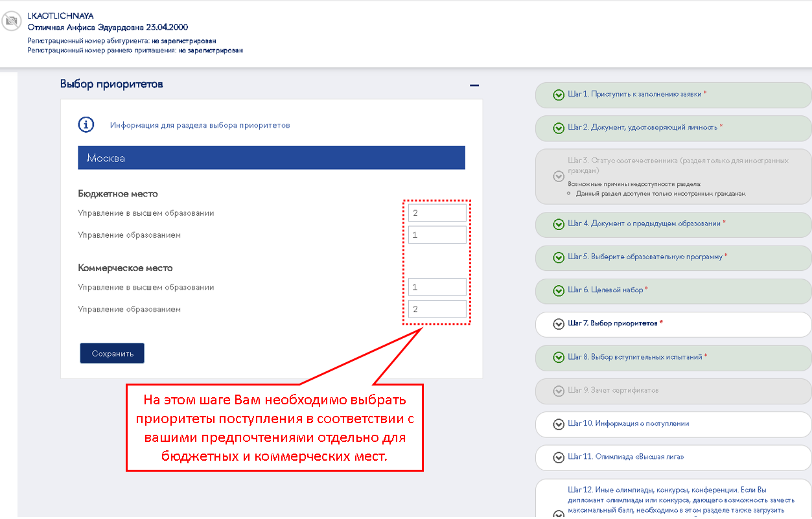Click the green chevron icon for Step 1

pos(558,95)
